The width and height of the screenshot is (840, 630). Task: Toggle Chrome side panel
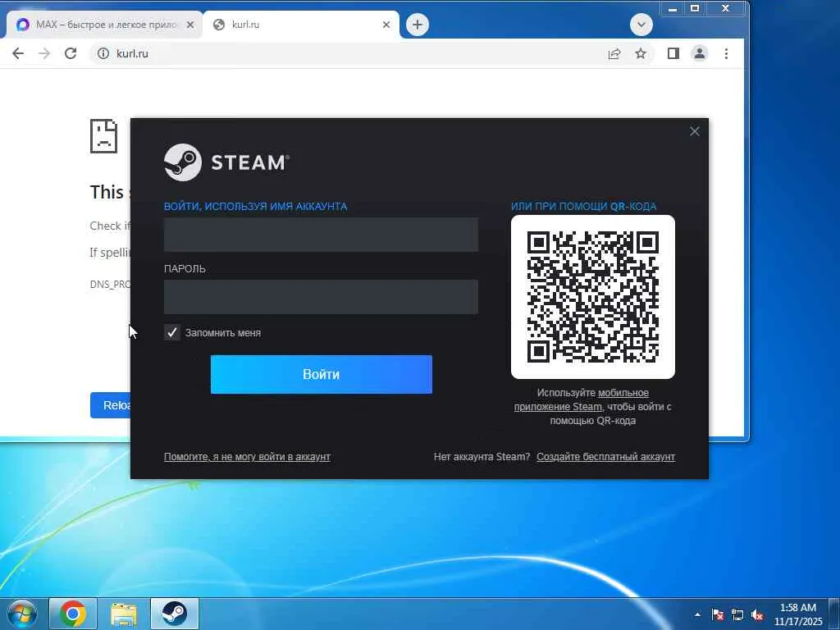tap(673, 53)
